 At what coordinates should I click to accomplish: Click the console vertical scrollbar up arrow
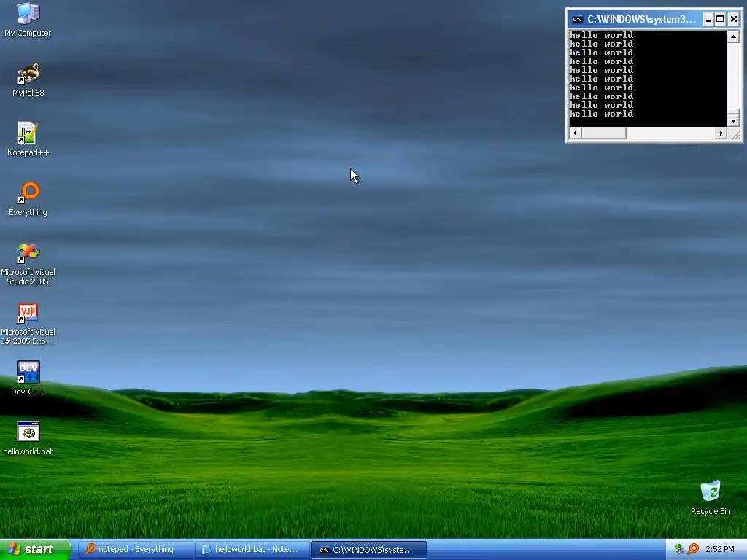tap(733, 36)
